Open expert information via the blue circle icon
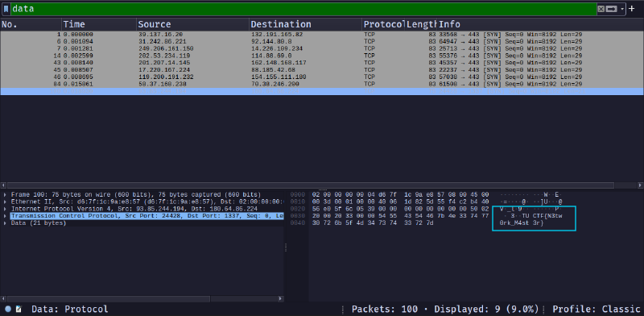644x316 pixels. pyautogui.click(x=8, y=309)
